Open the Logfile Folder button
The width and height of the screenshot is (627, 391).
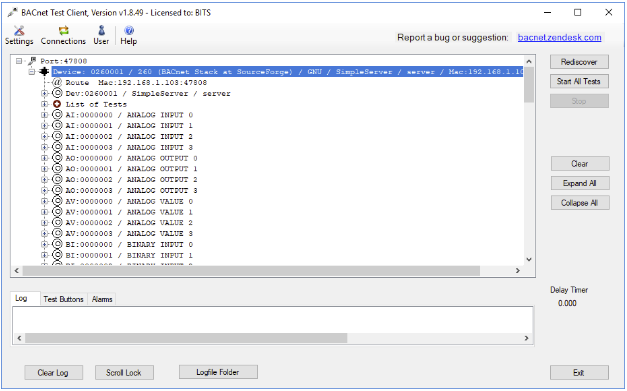click(218, 372)
